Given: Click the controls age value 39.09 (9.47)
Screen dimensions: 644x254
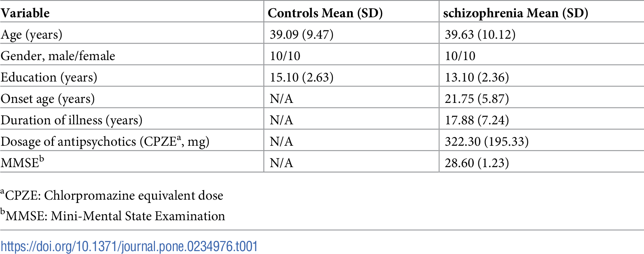Looking at the screenshot, I should click(301, 35).
